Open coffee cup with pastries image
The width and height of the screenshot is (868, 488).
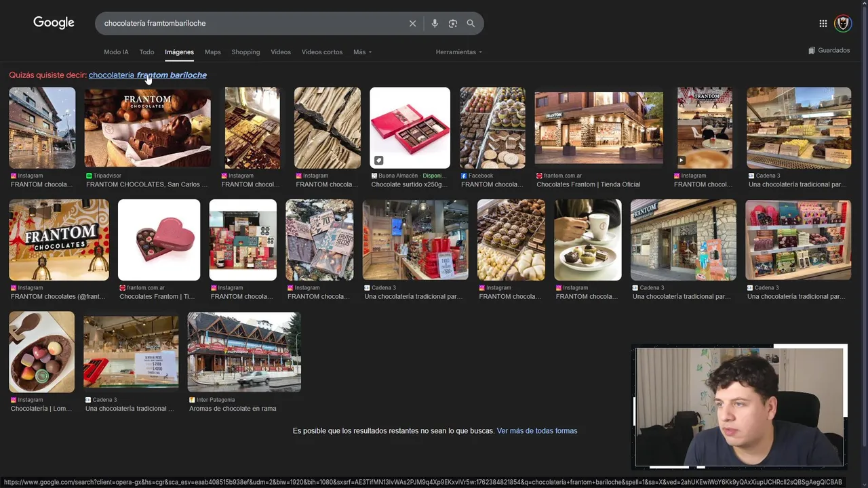[588, 240]
